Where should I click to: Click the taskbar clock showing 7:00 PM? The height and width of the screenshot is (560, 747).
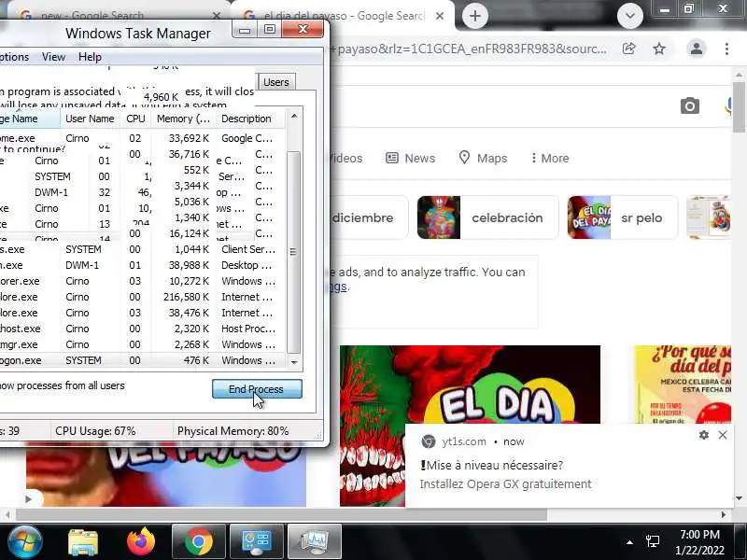pyautogui.click(x=699, y=542)
